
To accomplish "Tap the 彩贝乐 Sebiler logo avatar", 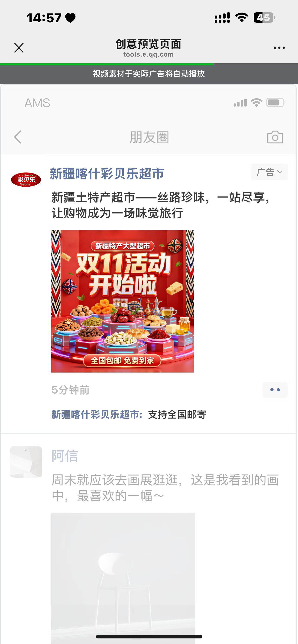I will pyautogui.click(x=26, y=179).
